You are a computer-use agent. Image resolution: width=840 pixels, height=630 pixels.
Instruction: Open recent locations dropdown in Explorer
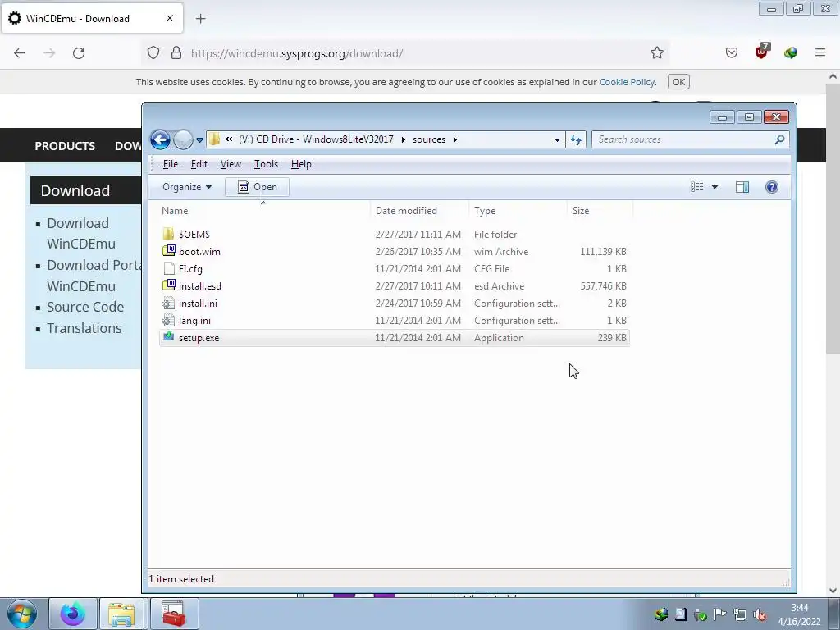199,139
